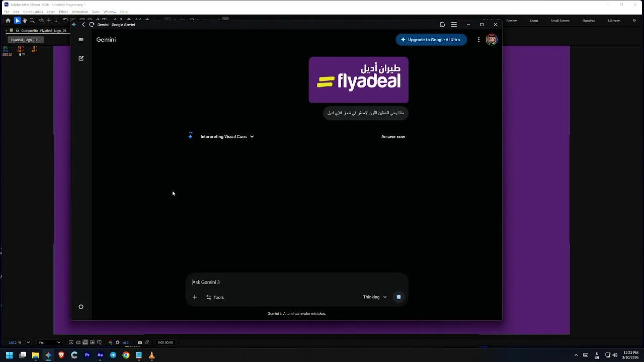The height and width of the screenshot is (362, 644).
Task: Stop the Gemini response generation
Action: (x=398, y=297)
